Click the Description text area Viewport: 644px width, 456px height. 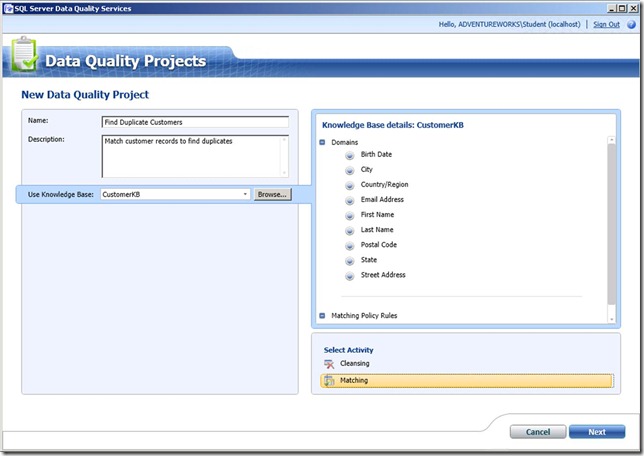pyautogui.click(x=195, y=157)
